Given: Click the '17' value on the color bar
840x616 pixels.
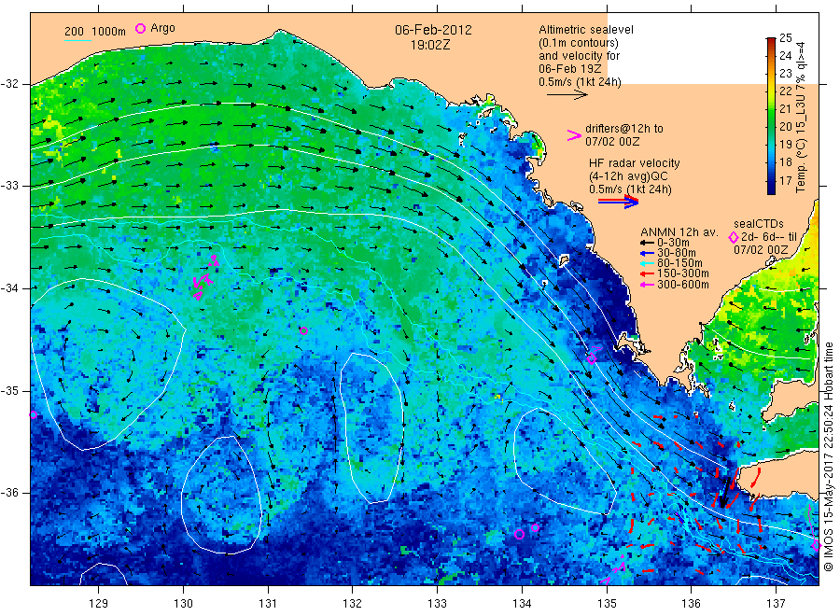Looking at the screenshot, I should point(785,180).
